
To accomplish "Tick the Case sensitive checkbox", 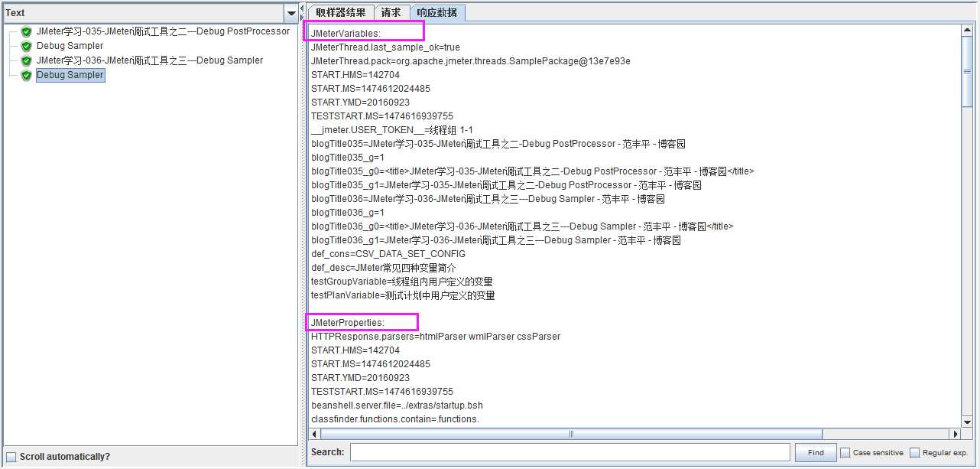I will tap(845, 452).
